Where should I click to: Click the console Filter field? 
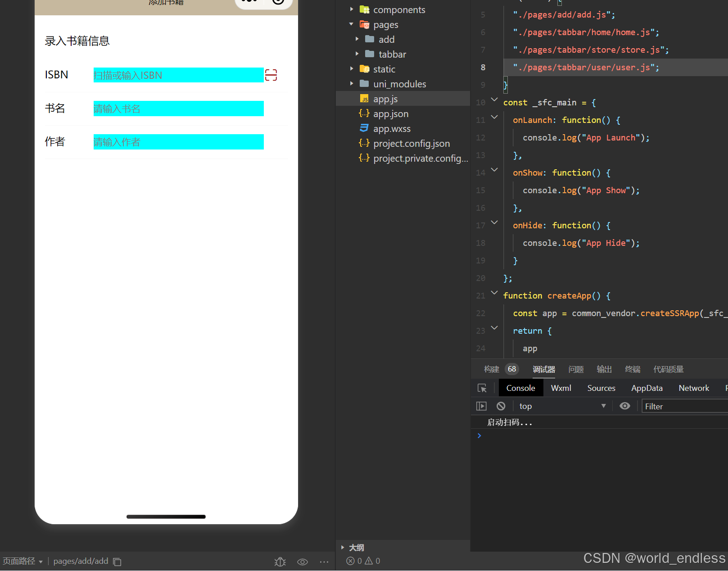click(x=684, y=406)
